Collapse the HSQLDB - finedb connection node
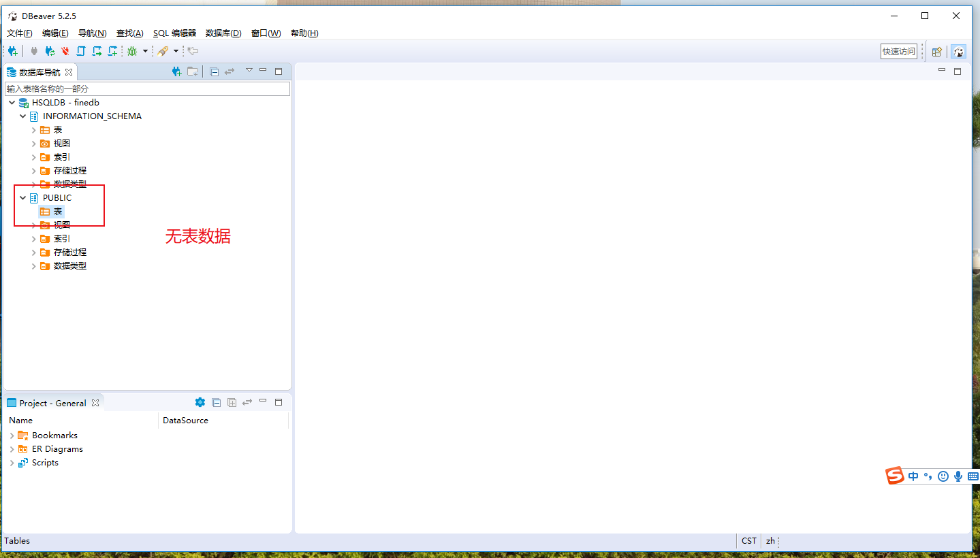Viewport: 980px width, 558px height. [x=12, y=103]
